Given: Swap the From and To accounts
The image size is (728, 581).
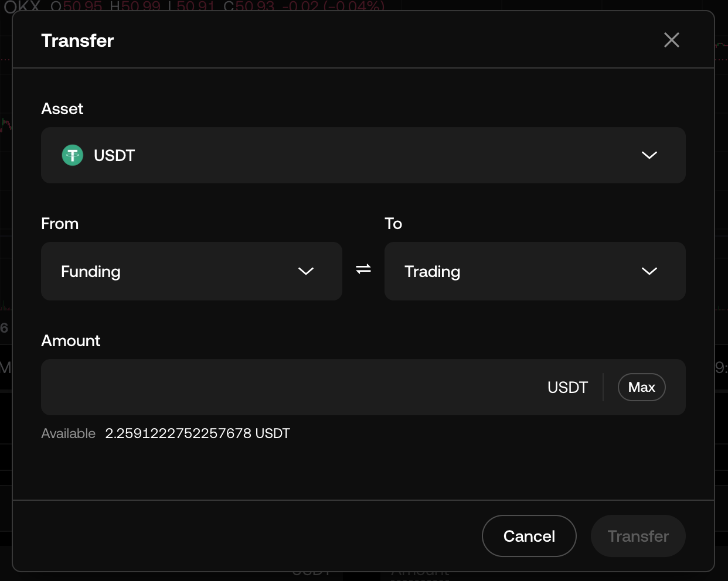Looking at the screenshot, I should coord(363,269).
